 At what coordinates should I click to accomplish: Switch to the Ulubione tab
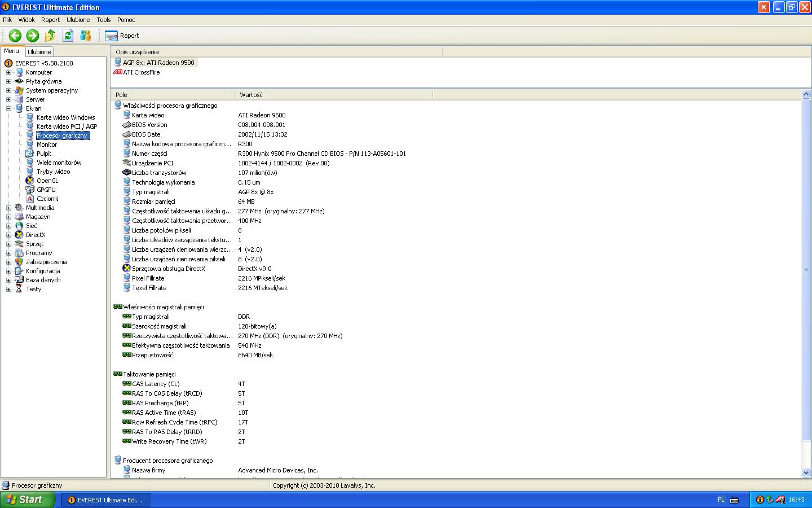(39, 52)
